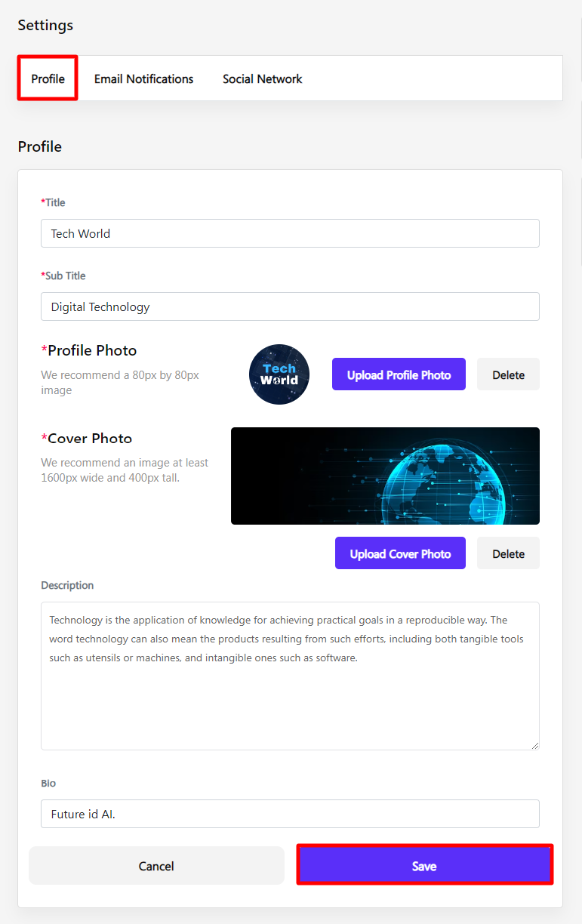Click the globe cover photo image
Screen dimensions: 582x924
(x=385, y=476)
